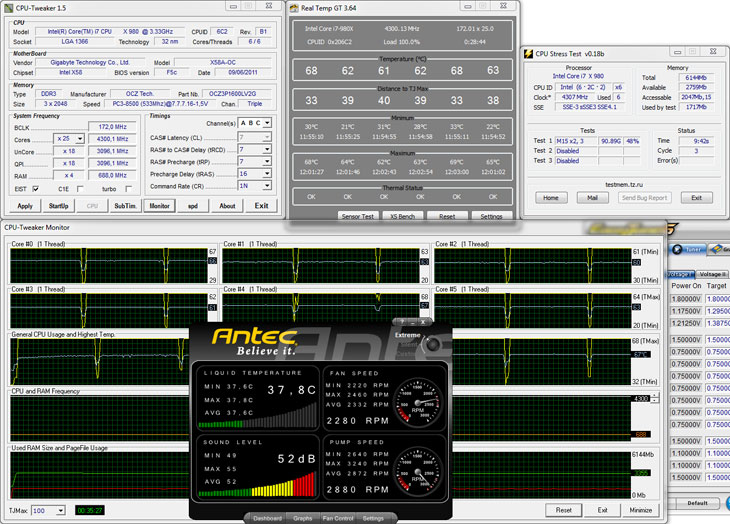Screen dimensions: 730x524
Task: Toggle the EIST checkbox
Action: coord(37,187)
